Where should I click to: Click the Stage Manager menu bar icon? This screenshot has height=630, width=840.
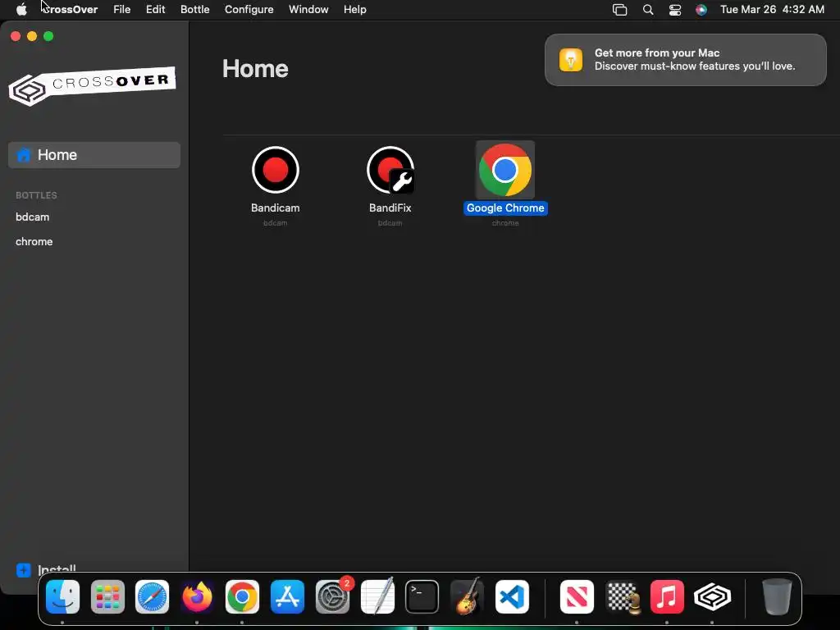[x=620, y=10]
